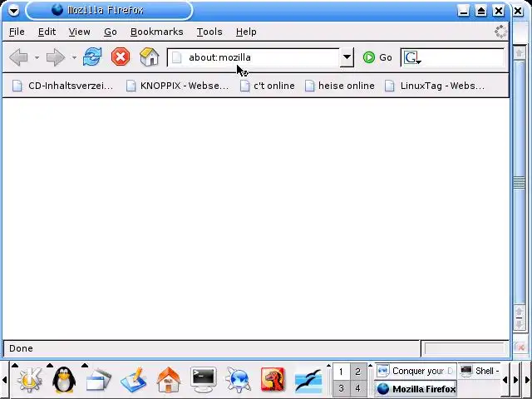532x399 pixels.
Task: Switch to virtual desktop 4
Action: click(x=358, y=388)
